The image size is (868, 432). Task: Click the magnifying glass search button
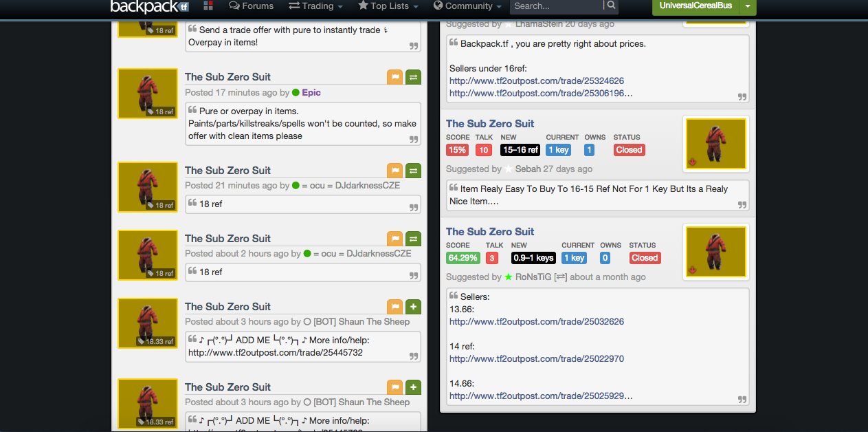tap(610, 6)
